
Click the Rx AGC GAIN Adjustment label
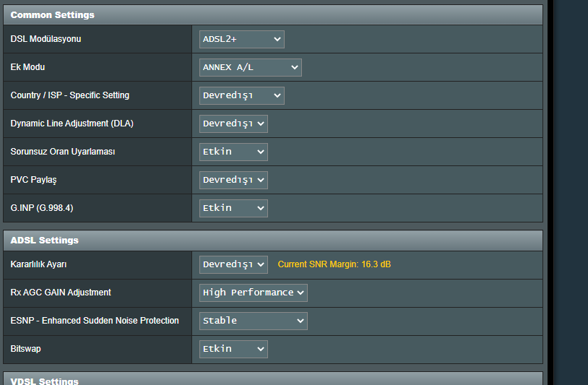(x=61, y=293)
